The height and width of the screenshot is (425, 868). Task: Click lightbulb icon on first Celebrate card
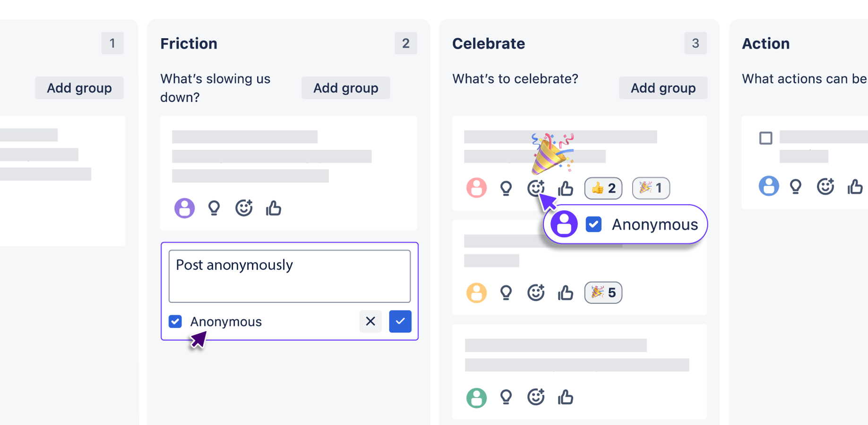pyautogui.click(x=506, y=188)
